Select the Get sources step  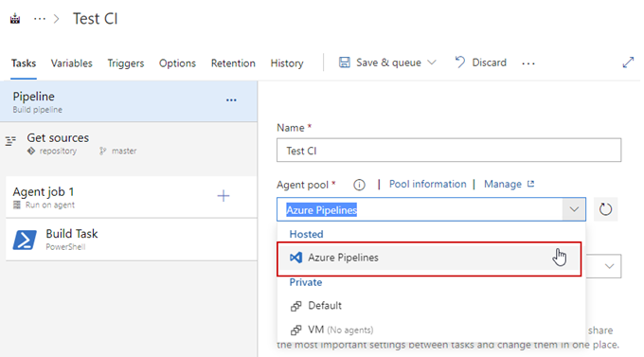(129, 144)
